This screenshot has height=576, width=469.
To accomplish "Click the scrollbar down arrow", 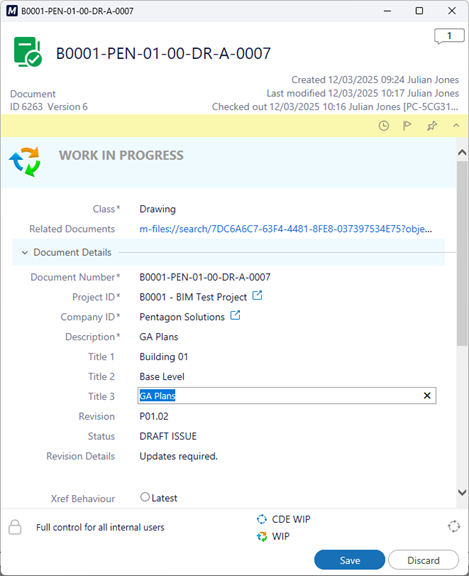I will (462, 492).
